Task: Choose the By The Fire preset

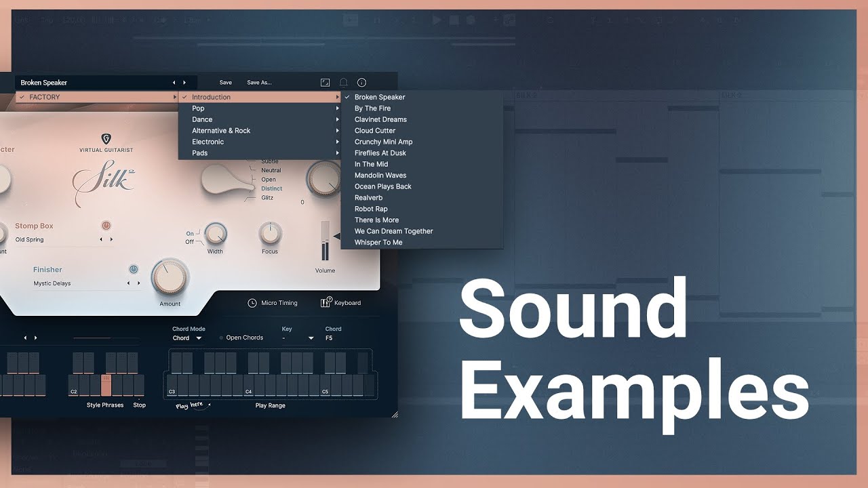Action: pyautogui.click(x=422, y=108)
